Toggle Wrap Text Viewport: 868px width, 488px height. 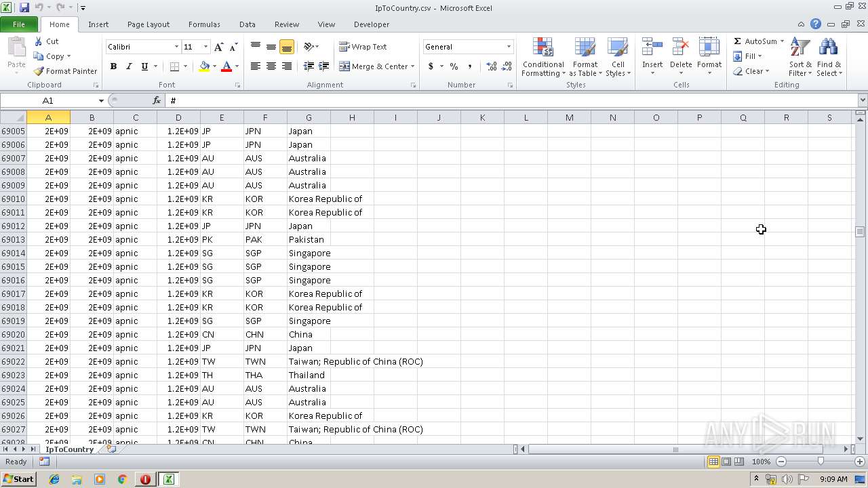(x=363, y=47)
